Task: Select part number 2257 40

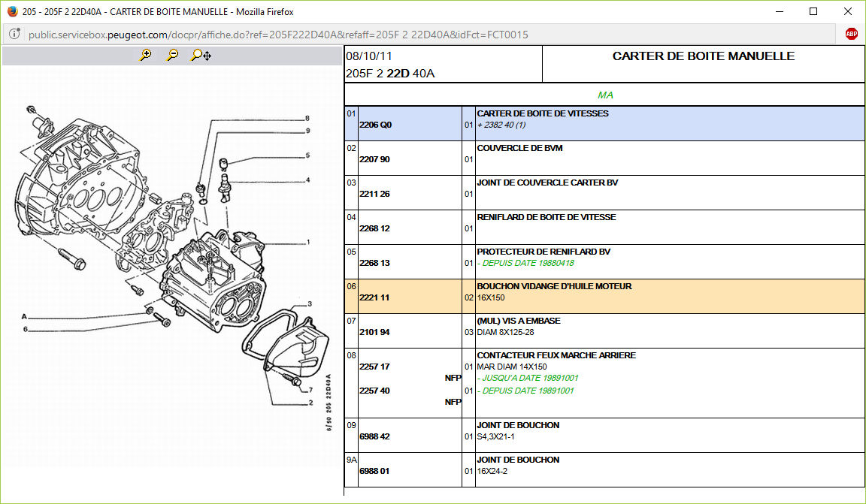Action: 374,391
